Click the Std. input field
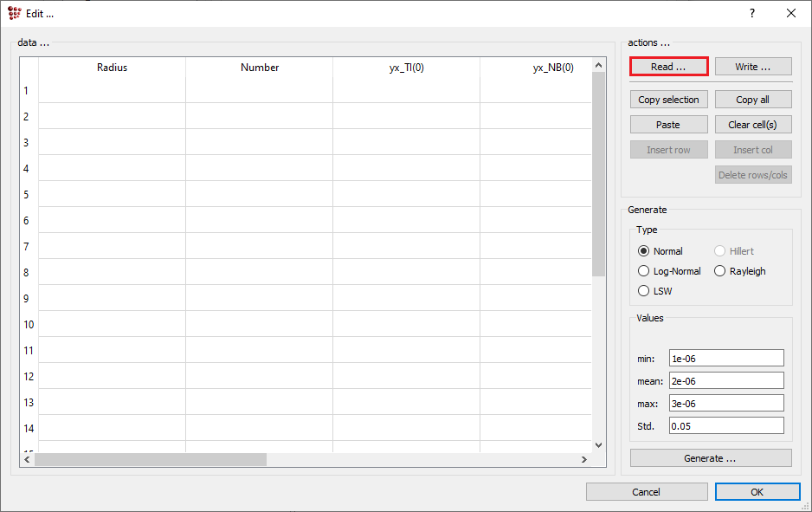The width and height of the screenshot is (812, 512). (726, 426)
